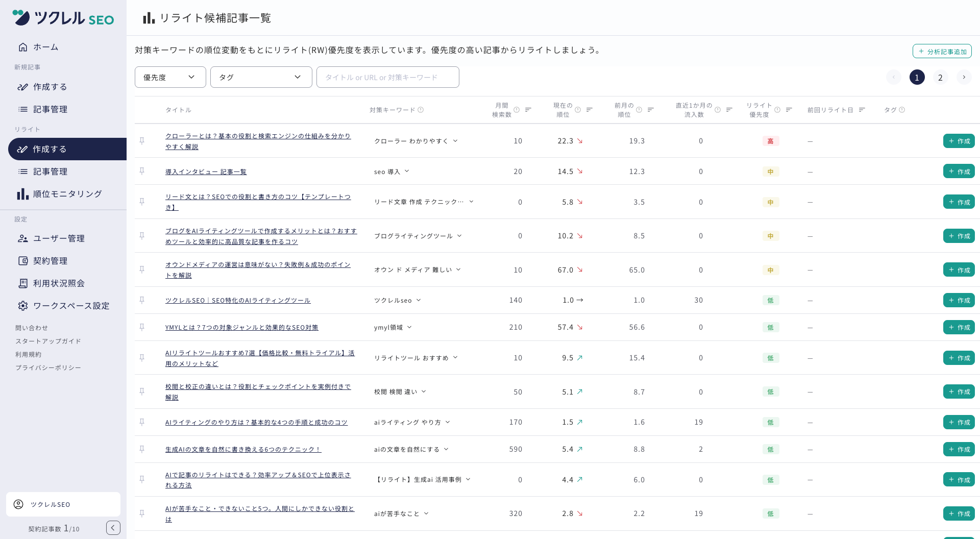Sort by 月間検索数 column icon
The width and height of the screenshot is (980, 539).
point(528,110)
